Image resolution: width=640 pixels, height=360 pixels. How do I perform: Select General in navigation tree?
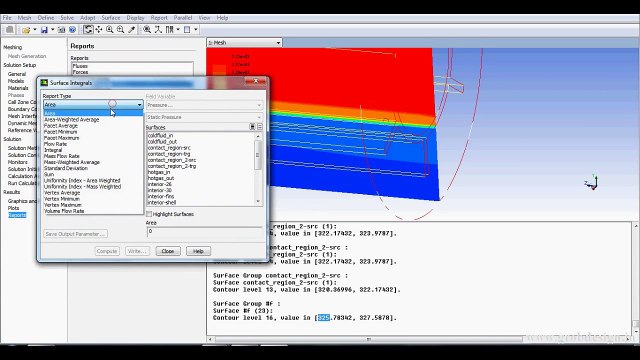(17, 74)
